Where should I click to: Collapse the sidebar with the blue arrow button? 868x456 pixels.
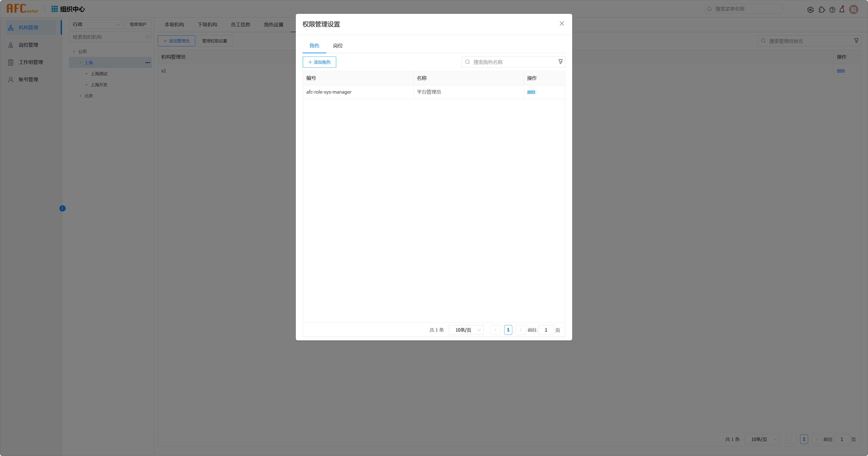pyautogui.click(x=62, y=209)
